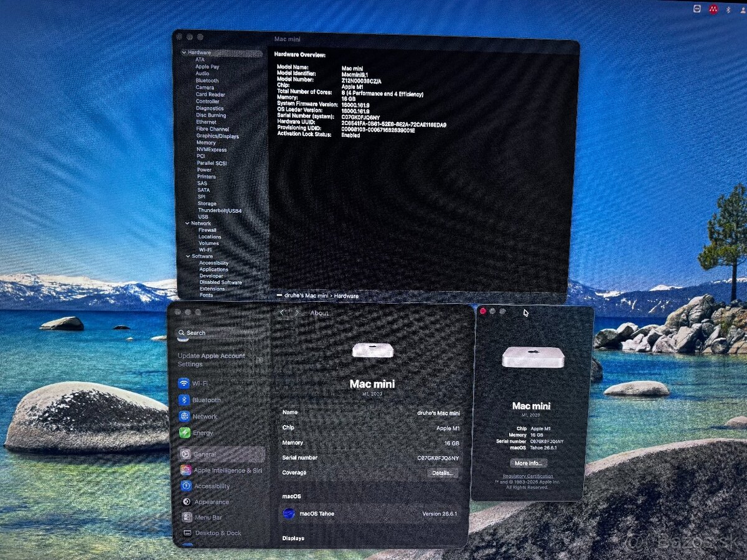Select NVMExpress in System Information sidebar
Screen dimensions: 747x560
[x=212, y=150]
